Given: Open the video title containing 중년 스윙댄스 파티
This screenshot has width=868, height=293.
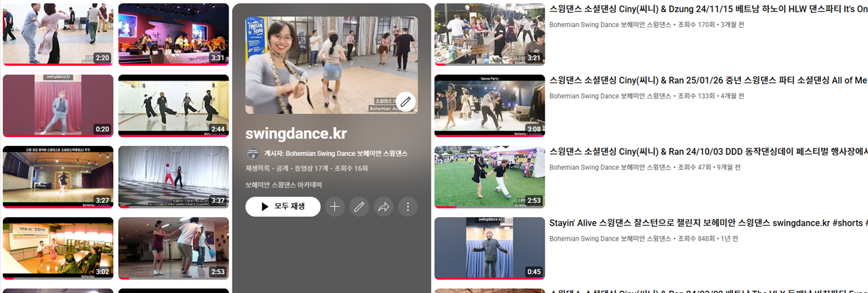Looking at the screenshot, I should [x=709, y=80].
